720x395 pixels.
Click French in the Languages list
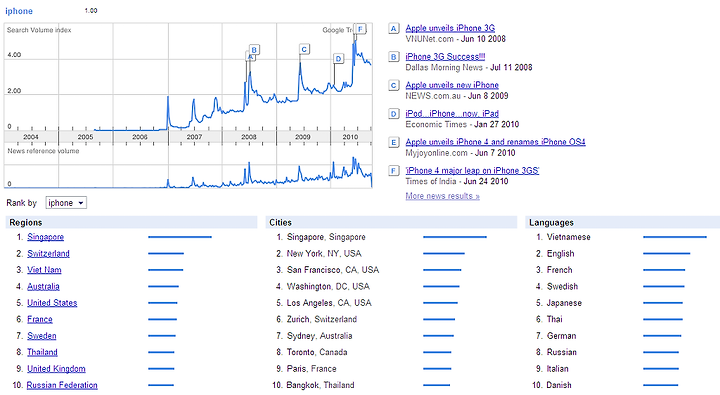point(560,270)
